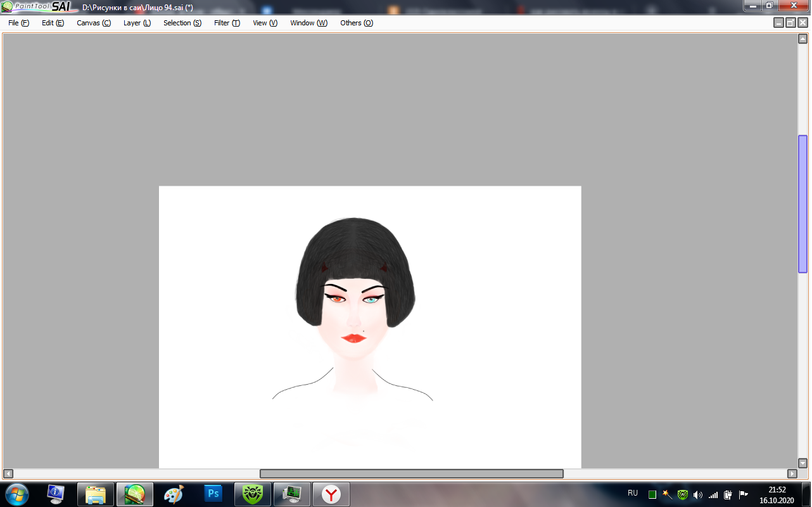Viewport: 812px width, 507px height.
Task: Click the paint palette taskbar icon
Action: pos(174,494)
